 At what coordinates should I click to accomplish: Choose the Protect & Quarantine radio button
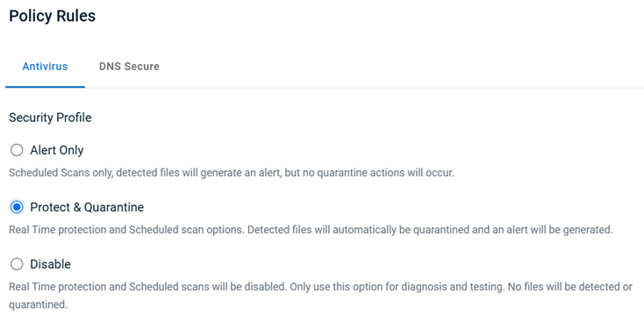coord(17,207)
